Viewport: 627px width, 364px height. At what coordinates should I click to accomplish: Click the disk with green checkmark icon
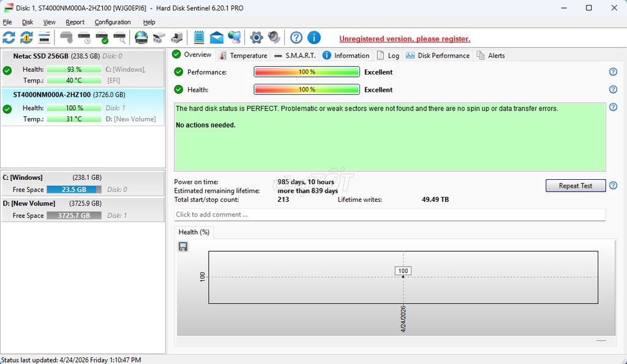(x=102, y=37)
